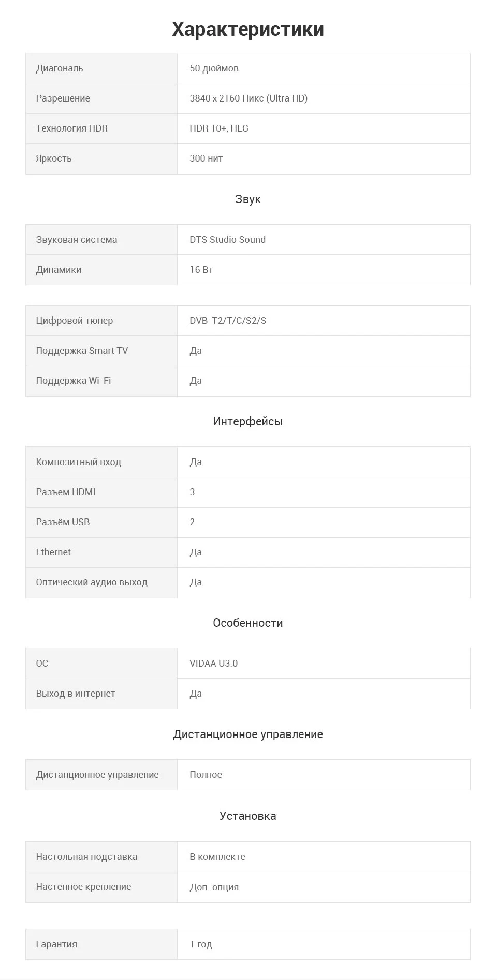Screen dimensions: 497x980
Task: Select the DVB-T2/T/C/S2/S tuner value
Action: pyautogui.click(x=228, y=321)
